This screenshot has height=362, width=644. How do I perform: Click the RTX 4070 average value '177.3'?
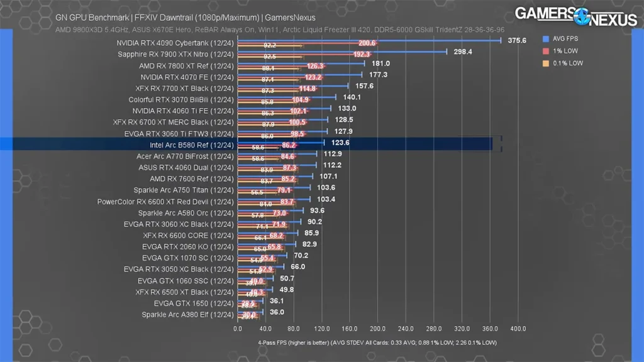(378, 75)
